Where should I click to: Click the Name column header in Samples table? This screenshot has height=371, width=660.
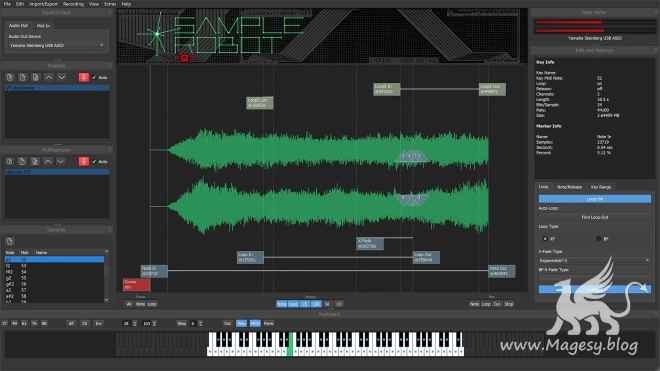pos(41,252)
